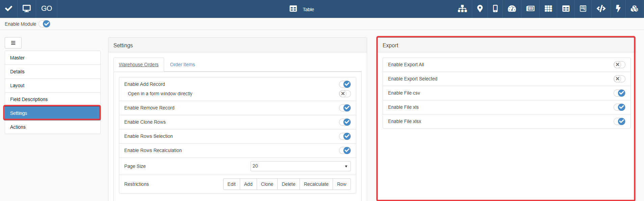Turn on Enable Export All
The width and height of the screenshot is (644, 201).
[619, 65]
